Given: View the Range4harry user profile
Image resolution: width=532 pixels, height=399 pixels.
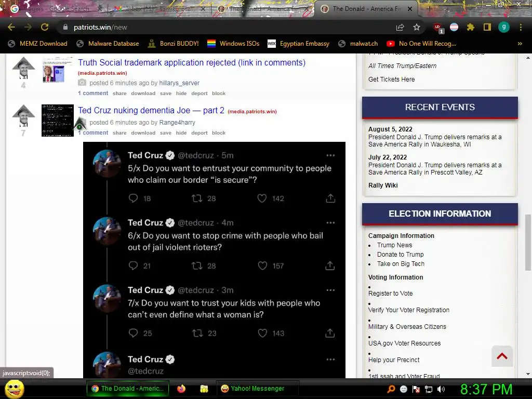Looking at the screenshot, I should 177,123.
